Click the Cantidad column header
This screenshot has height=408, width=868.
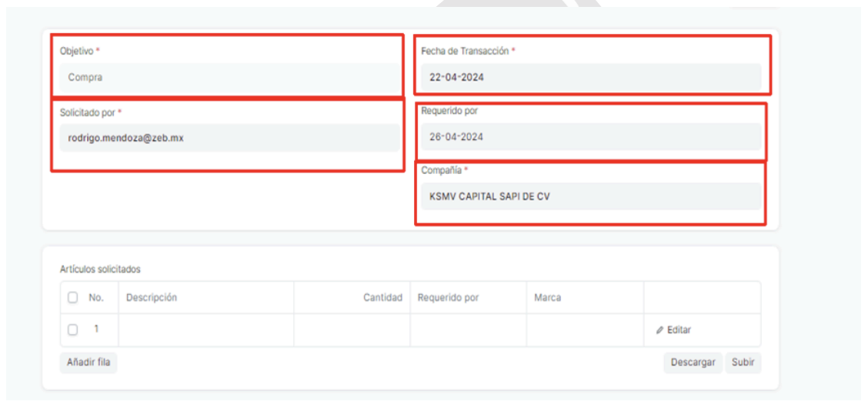pos(382,298)
